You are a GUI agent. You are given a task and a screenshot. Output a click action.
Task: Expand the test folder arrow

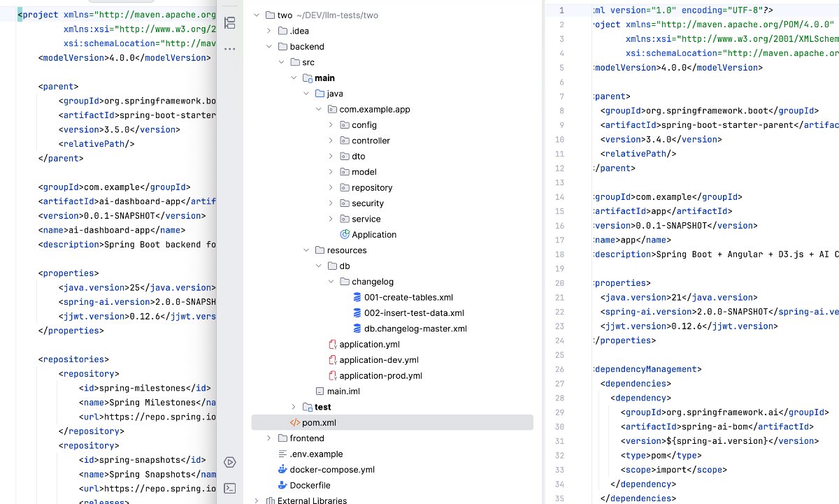pyautogui.click(x=294, y=407)
